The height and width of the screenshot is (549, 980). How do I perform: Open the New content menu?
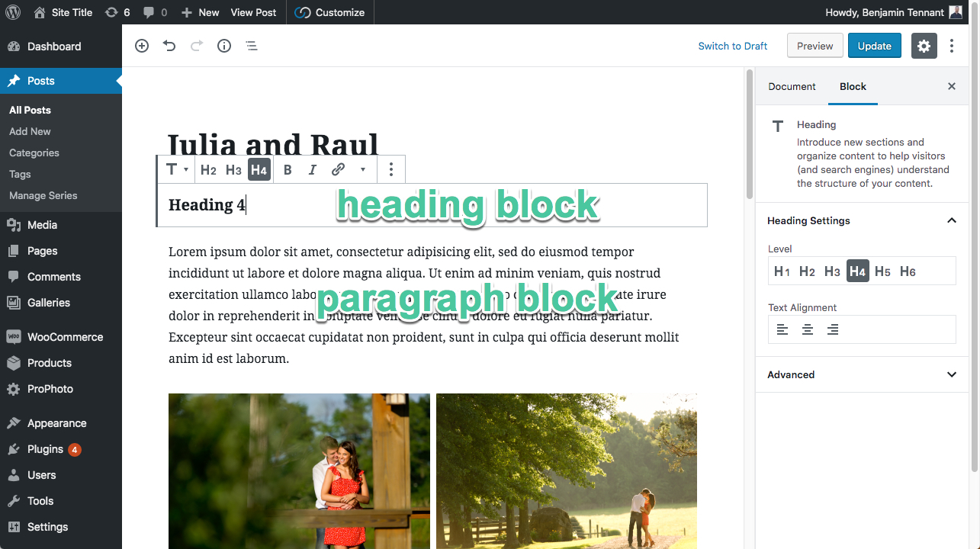pos(200,12)
